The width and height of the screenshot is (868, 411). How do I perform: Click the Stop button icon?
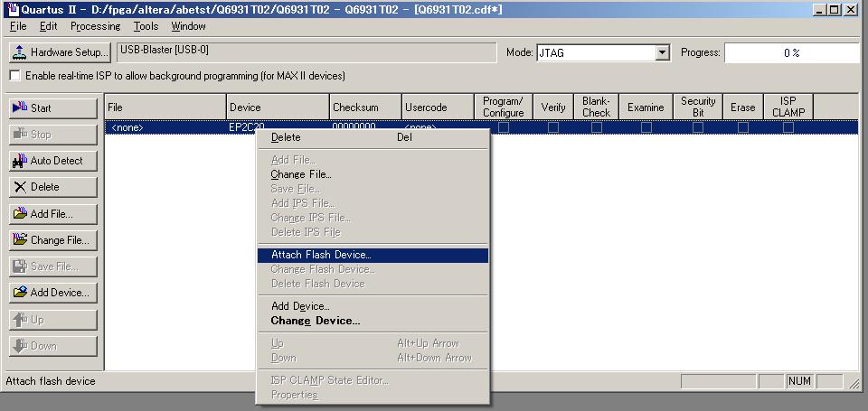pos(20,134)
